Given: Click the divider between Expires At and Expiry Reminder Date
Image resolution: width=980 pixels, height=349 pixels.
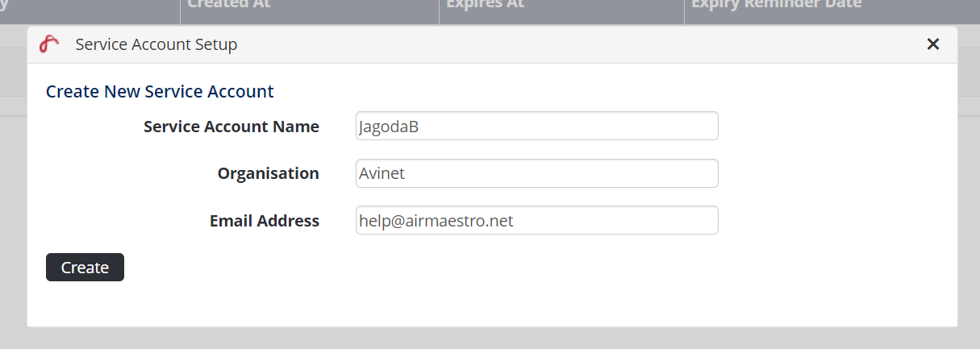Looking at the screenshot, I should click(684, 6).
